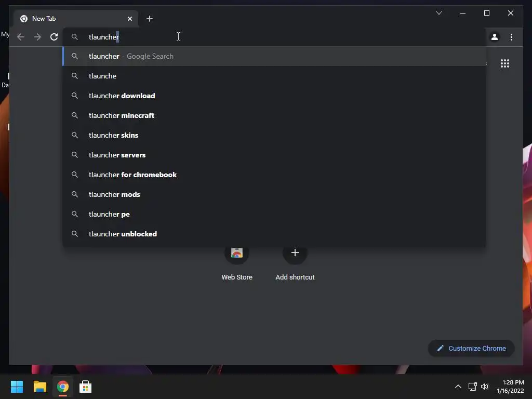Screen dimensions: 532x399
Task: Choose the 'tlauncher download' suggestion
Action: point(274,96)
